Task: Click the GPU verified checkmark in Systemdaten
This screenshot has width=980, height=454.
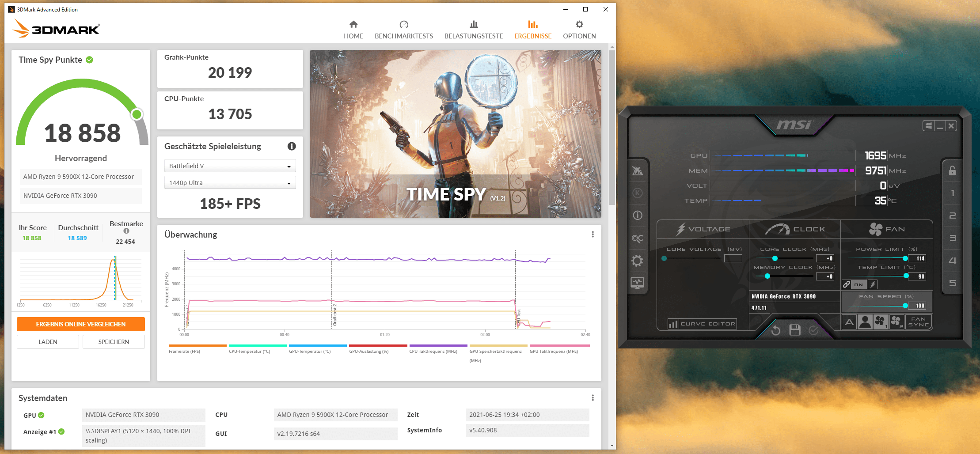Action: click(41, 415)
